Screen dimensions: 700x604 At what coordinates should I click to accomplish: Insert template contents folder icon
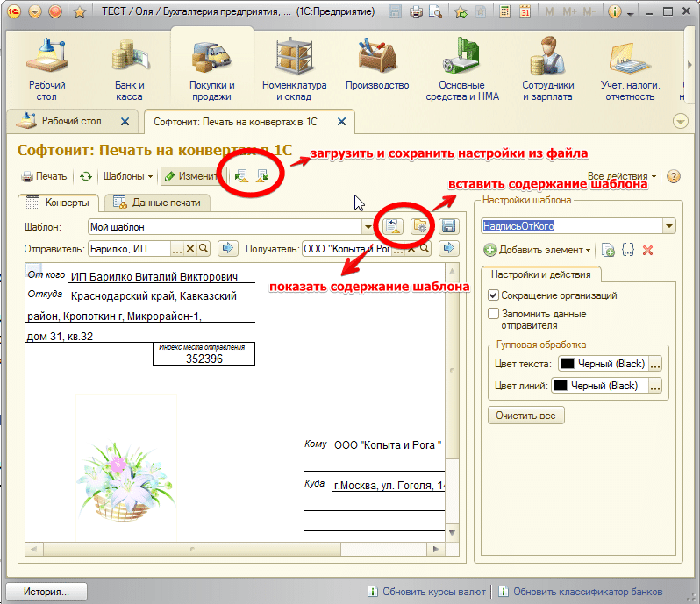pyautogui.click(x=420, y=227)
